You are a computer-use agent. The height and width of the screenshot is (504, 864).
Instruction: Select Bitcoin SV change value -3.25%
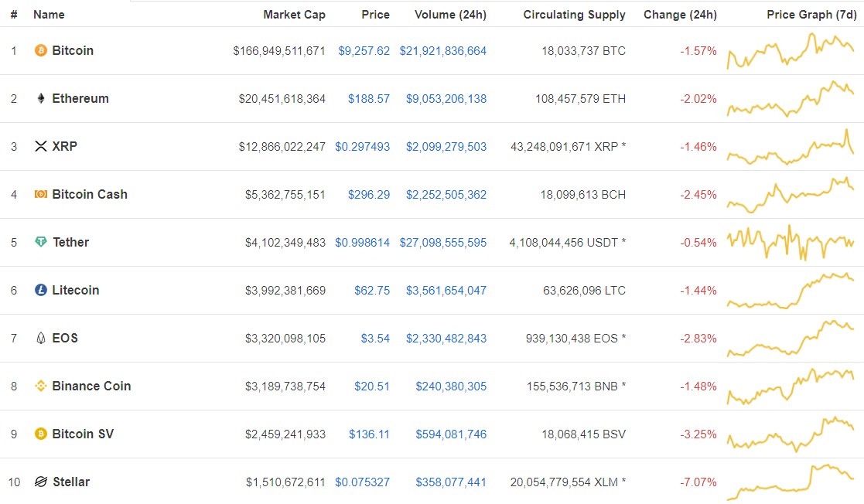coord(698,434)
